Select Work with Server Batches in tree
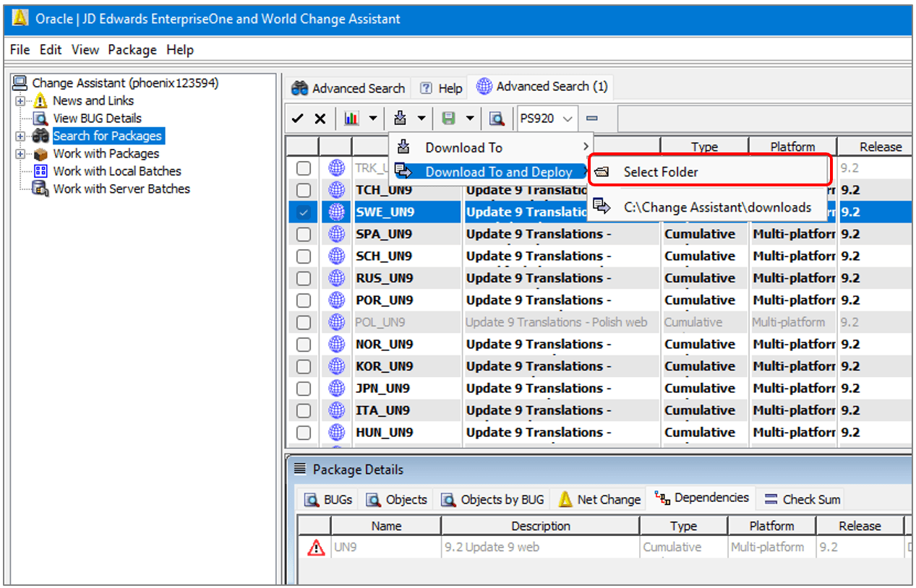916x588 pixels. pyautogui.click(x=121, y=189)
